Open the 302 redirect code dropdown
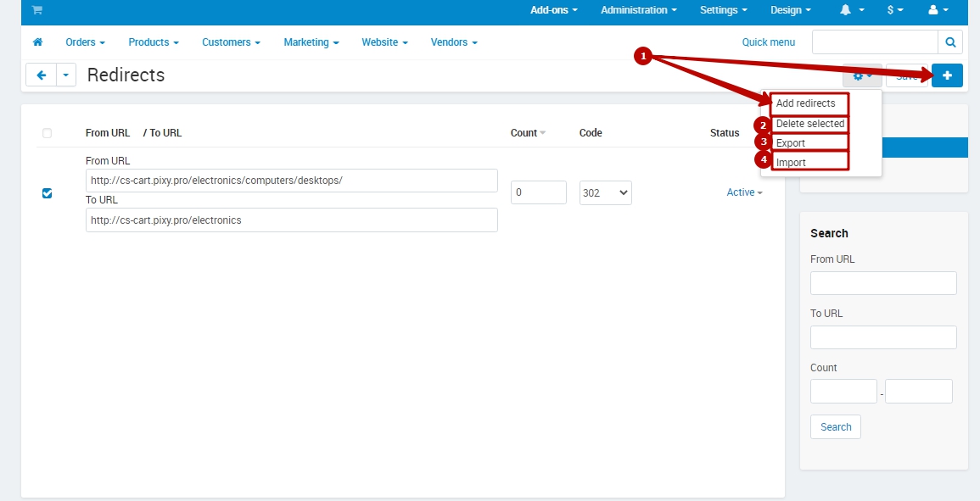Image resolution: width=980 pixels, height=501 pixels. tap(605, 192)
